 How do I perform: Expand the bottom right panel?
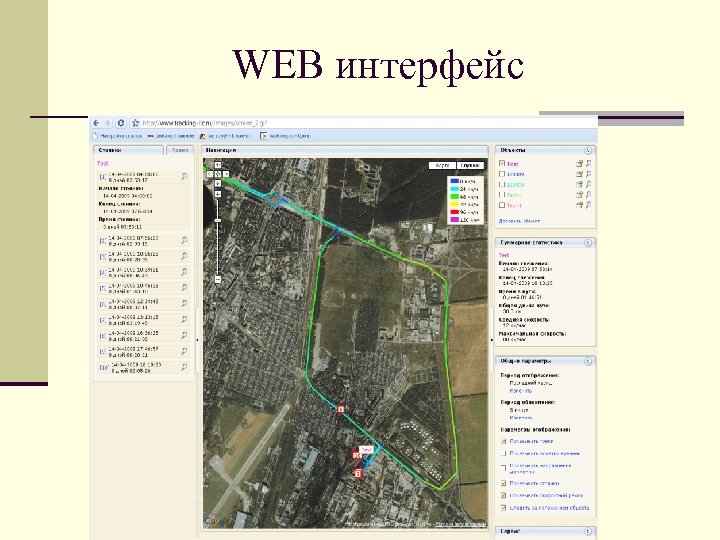588,531
